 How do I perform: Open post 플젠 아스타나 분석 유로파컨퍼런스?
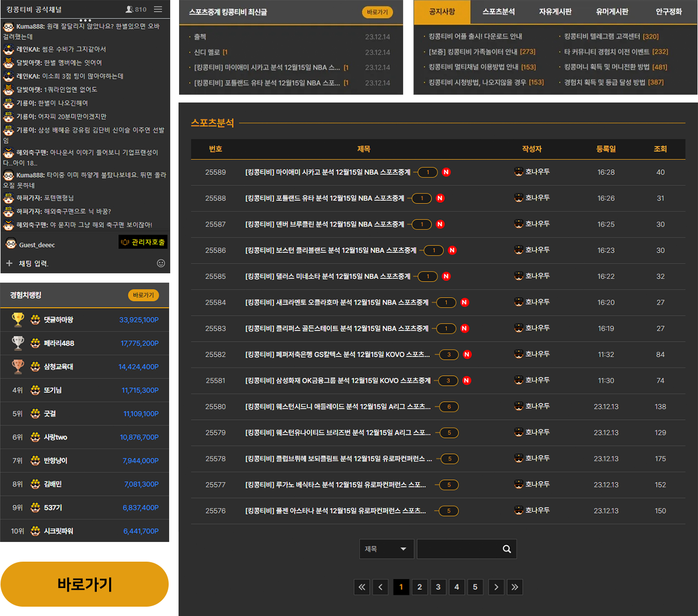[335, 511]
